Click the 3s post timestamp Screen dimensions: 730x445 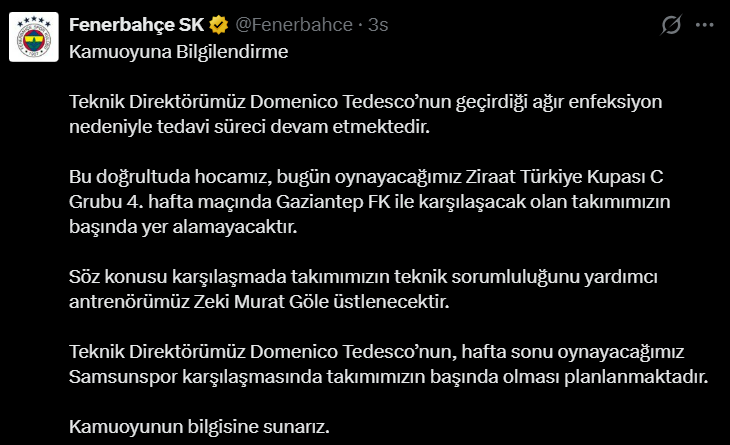(x=378, y=25)
